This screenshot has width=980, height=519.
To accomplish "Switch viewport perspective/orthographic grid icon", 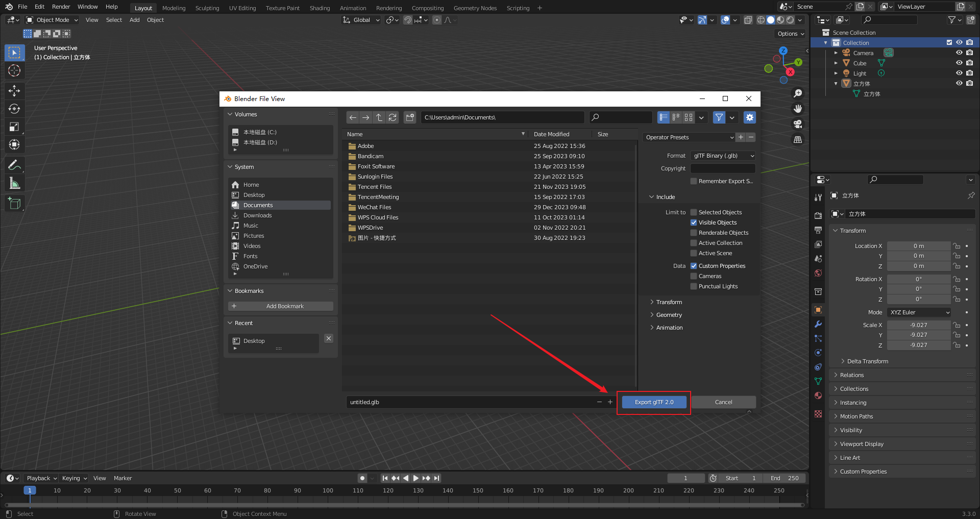I will (798, 139).
